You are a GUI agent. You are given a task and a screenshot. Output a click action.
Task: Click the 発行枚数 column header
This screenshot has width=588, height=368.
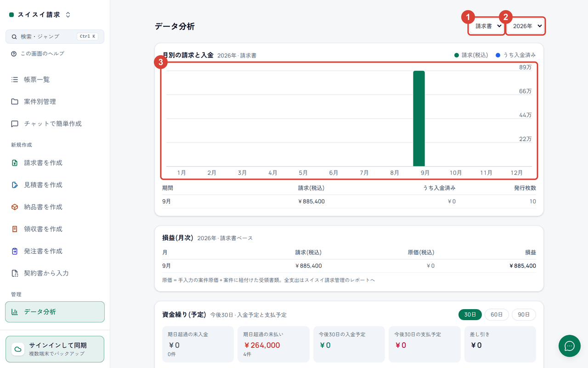pyautogui.click(x=525, y=188)
